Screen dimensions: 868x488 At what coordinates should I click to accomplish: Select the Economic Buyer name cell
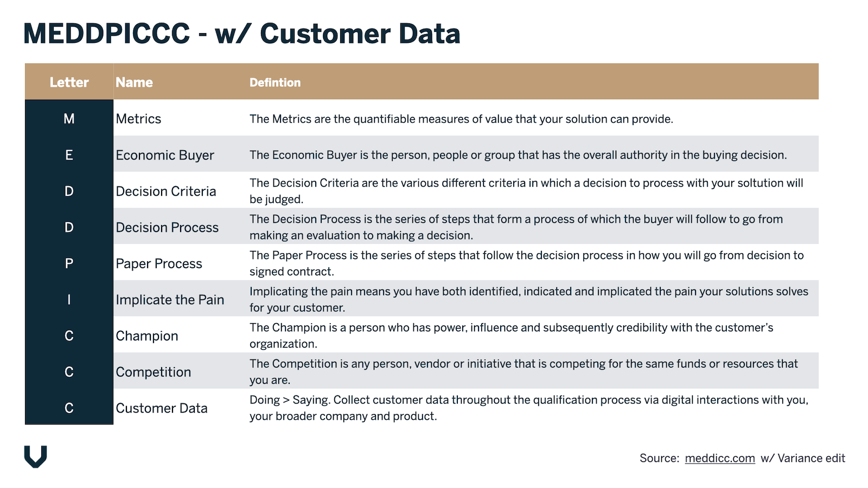[165, 155]
